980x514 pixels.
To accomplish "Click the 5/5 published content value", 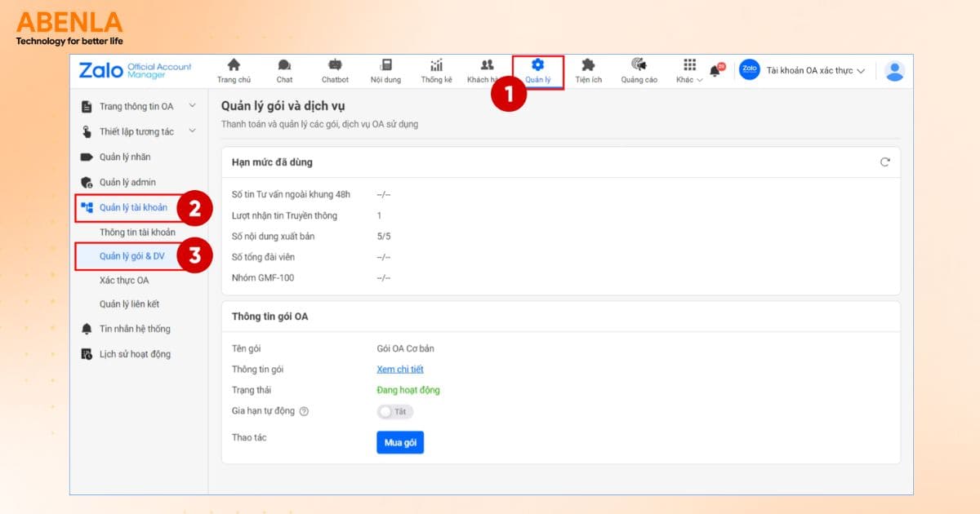I will click(x=384, y=236).
